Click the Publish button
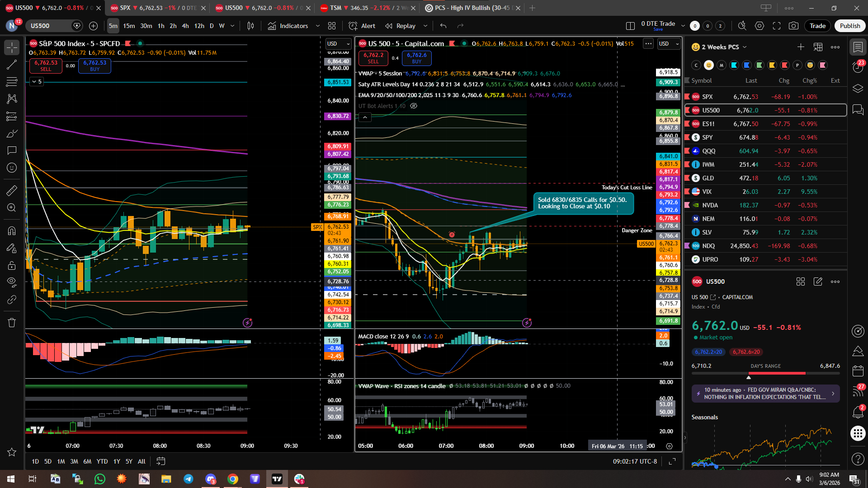The width and height of the screenshot is (868, 488). point(850,26)
